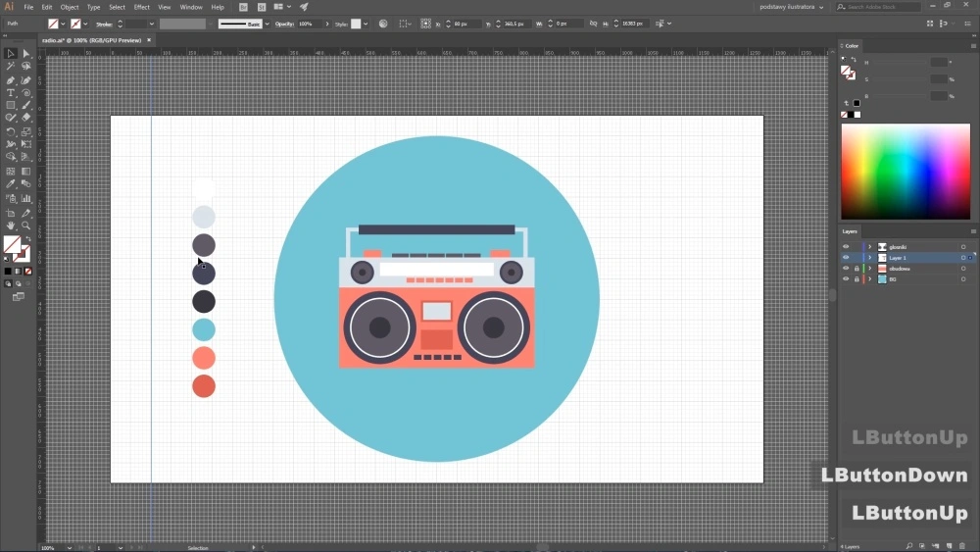980x552 pixels.
Task: Open the Effect menu
Action: (x=142, y=7)
